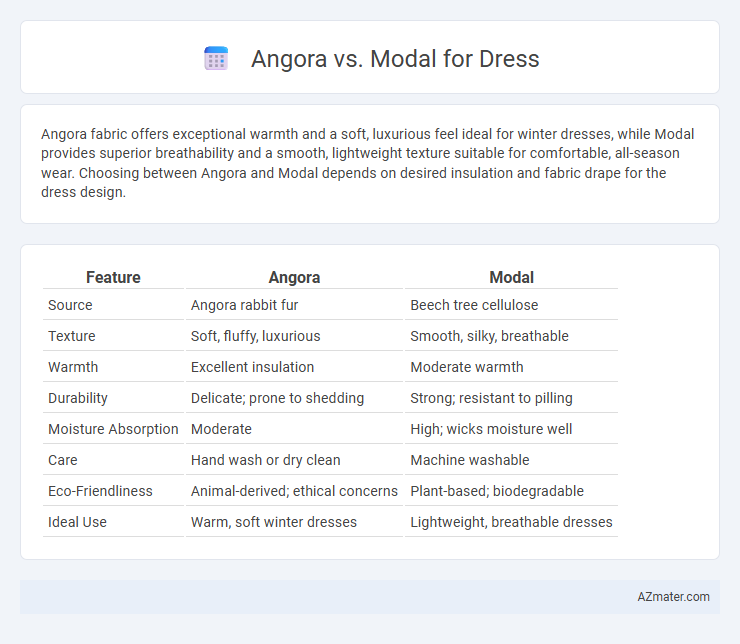Click the calendar grid icon beside the title
The image size is (740, 644).
(216, 59)
